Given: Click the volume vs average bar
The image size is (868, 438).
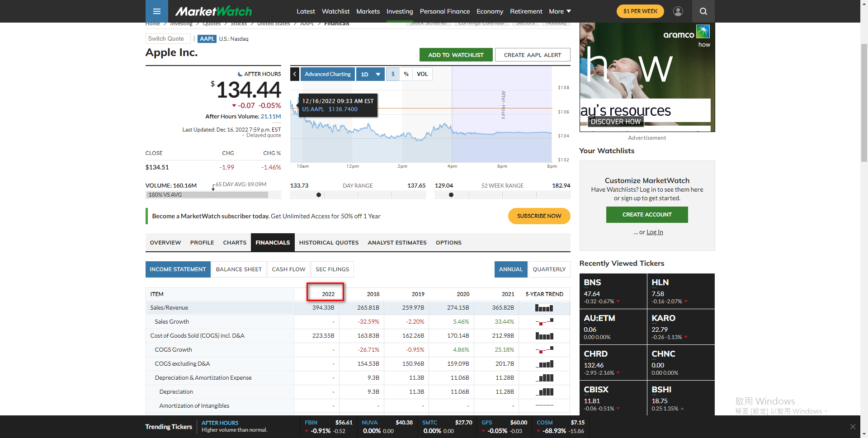Looking at the screenshot, I should 213,195.
